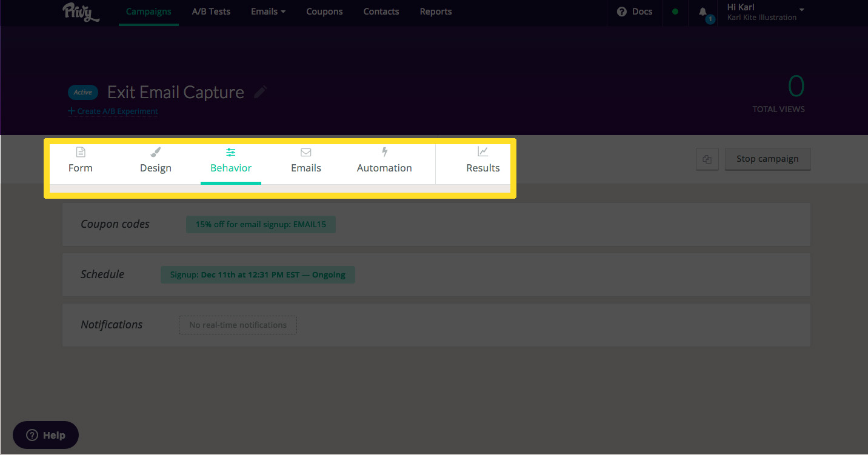Viewport: 868px width, 455px height.
Task: Click the Privy logo
Action: pyautogui.click(x=81, y=12)
